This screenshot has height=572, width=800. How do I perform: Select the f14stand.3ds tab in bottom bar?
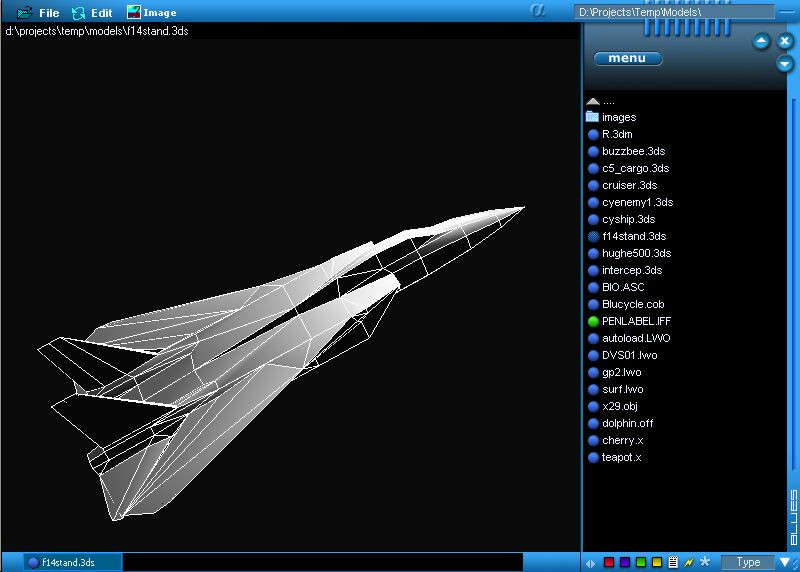pos(73,562)
